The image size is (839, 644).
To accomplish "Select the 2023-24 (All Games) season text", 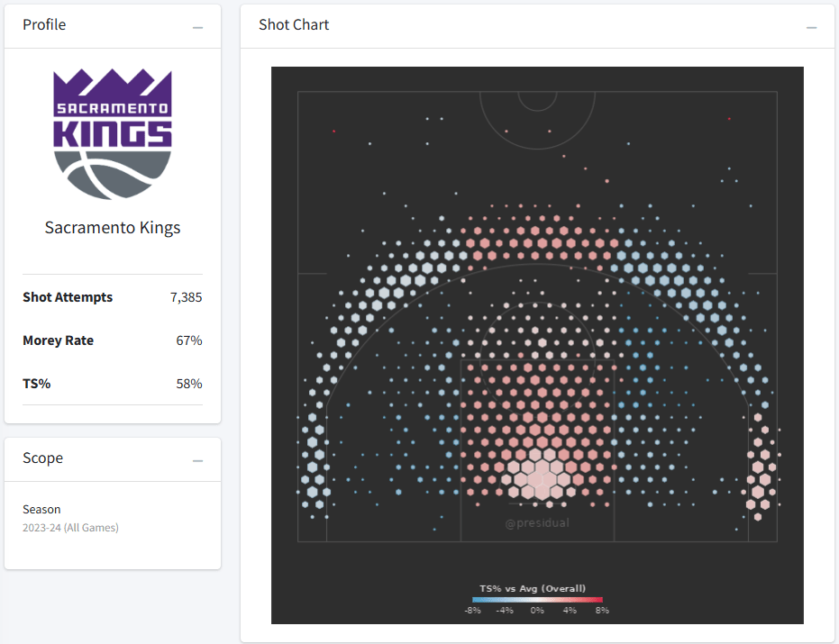I will coord(70,528).
